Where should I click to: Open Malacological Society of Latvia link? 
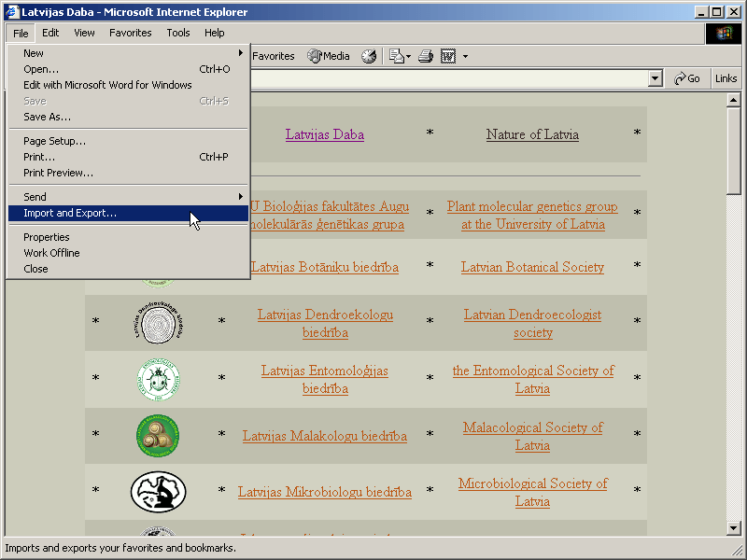(532, 436)
